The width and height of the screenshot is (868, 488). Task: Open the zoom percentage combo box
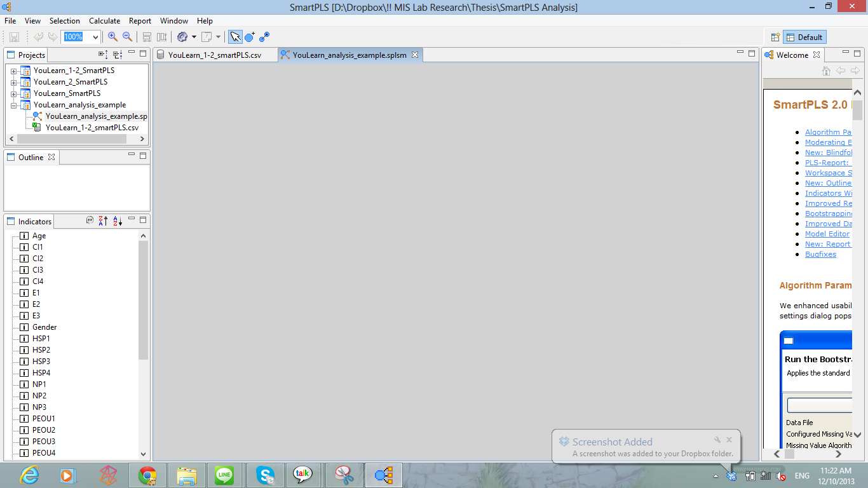95,37
